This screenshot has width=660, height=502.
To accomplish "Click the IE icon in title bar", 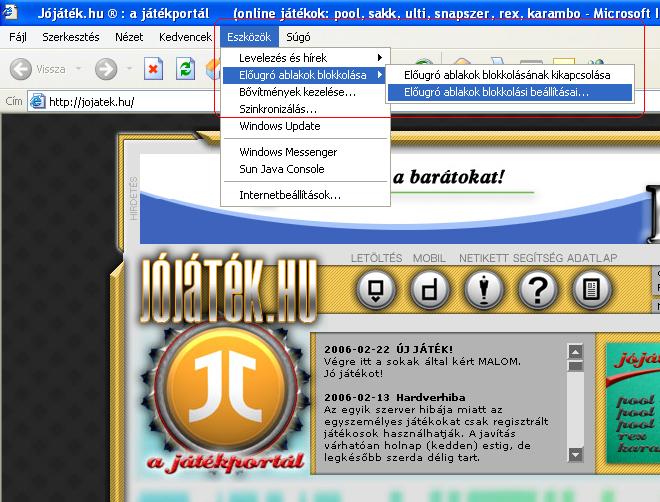I will (9, 11).
